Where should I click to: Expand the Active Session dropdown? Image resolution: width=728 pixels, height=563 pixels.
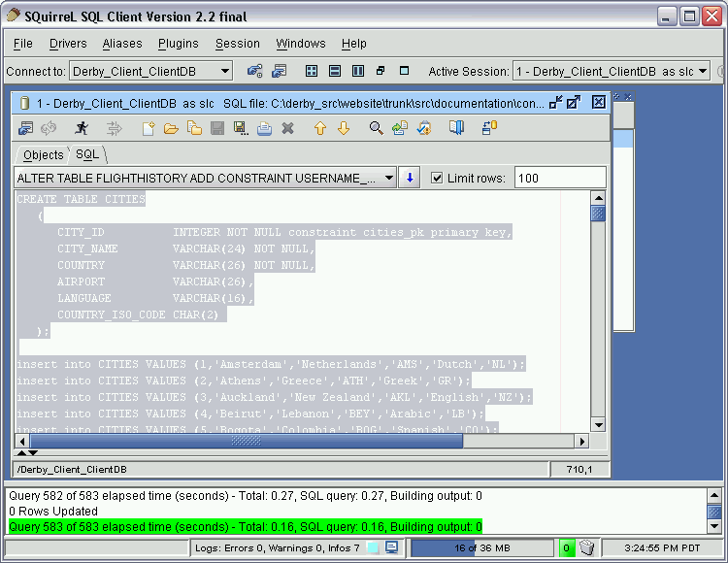tap(703, 71)
